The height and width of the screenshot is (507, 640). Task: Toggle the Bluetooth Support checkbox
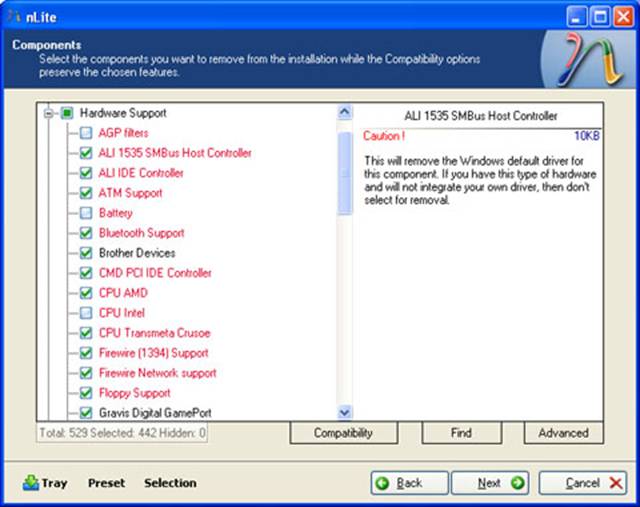coord(86,233)
